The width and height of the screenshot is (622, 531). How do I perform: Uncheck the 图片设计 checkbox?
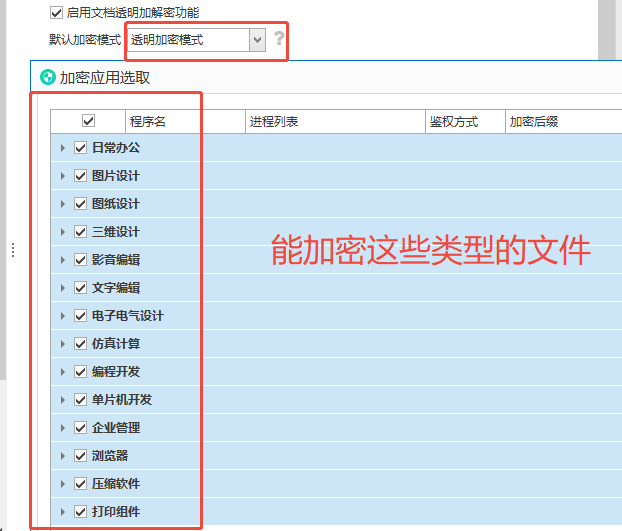coord(81,176)
